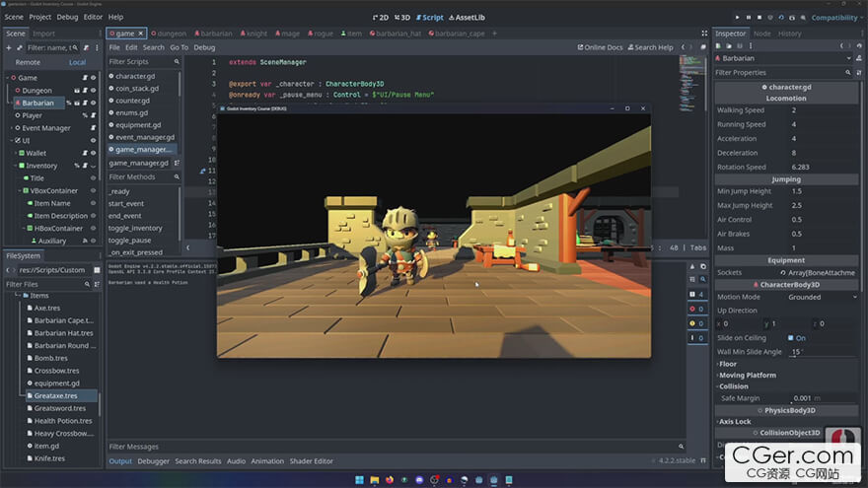Click the movie maker mode icon
868x488 pixels.
click(x=803, y=18)
